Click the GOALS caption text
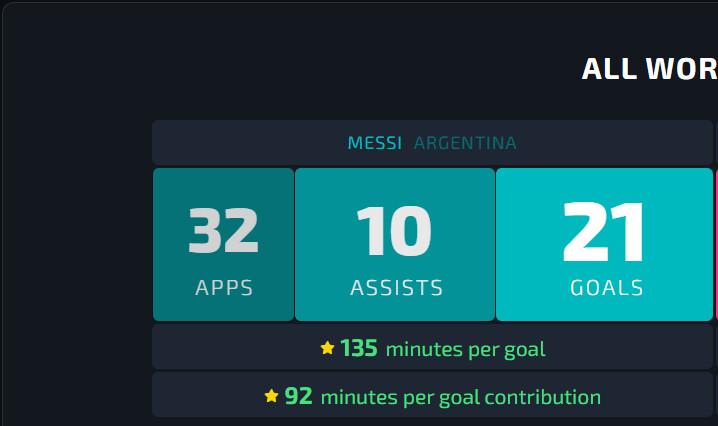Image resolution: width=718 pixels, height=426 pixels. pyautogui.click(x=607, y=288)
